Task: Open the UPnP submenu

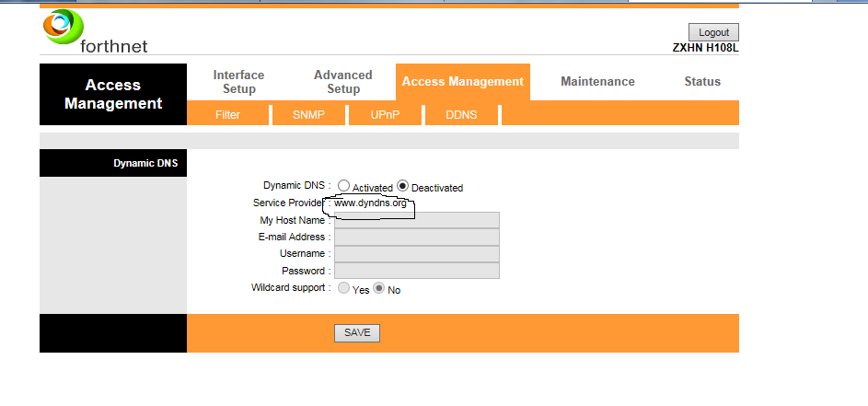Action: 385,115
